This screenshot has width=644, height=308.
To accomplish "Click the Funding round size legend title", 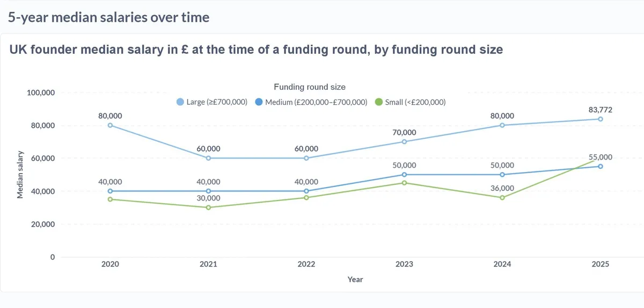I will click(310, 87).
